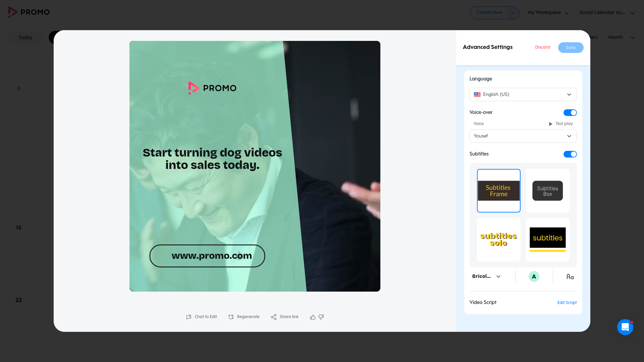
Task: Give a thumbs up rating
Action: click(313, 317)
